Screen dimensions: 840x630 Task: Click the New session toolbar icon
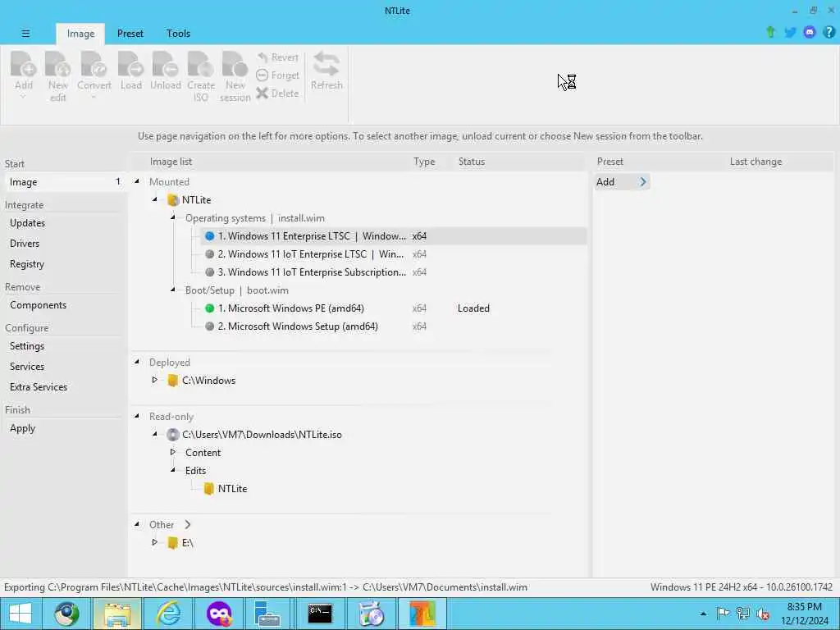click(235, 75)
